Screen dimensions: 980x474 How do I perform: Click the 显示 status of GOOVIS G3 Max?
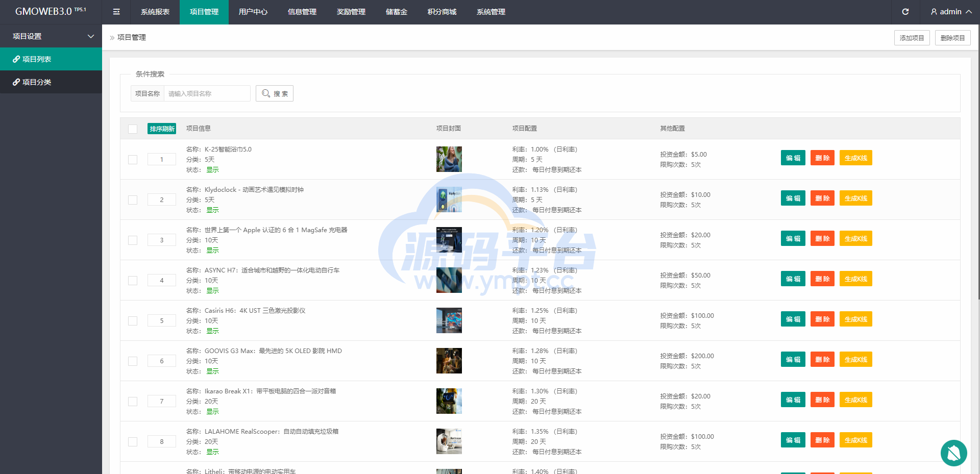point(212,371)
